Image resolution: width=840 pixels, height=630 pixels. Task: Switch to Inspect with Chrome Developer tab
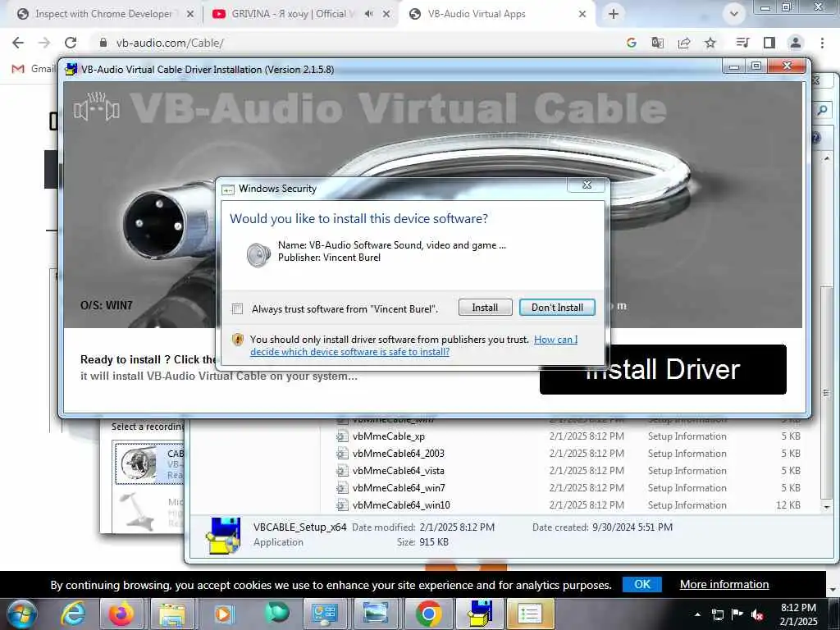[104, 14]
